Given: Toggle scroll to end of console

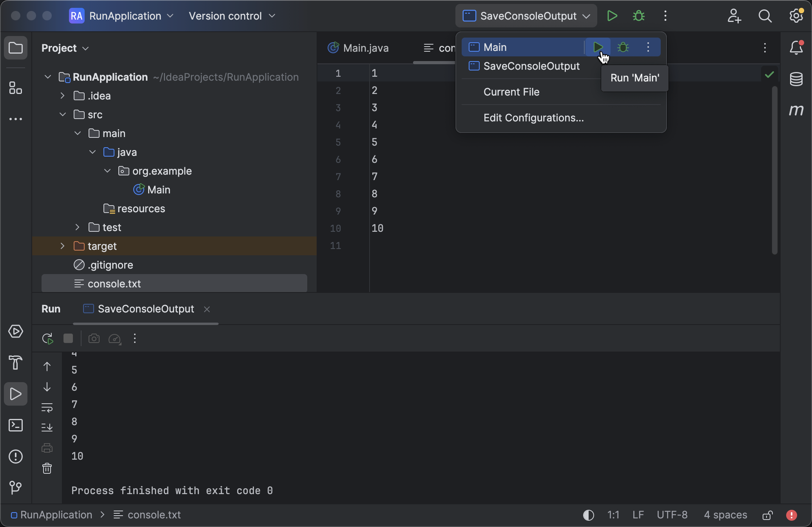Looking at the screenshot, I should [x=47, y=427].
